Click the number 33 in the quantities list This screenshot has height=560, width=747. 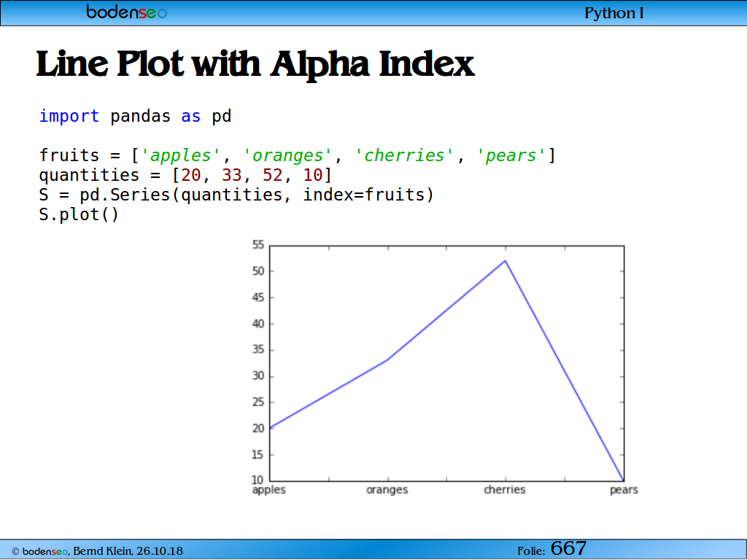(x=231, y=175)
